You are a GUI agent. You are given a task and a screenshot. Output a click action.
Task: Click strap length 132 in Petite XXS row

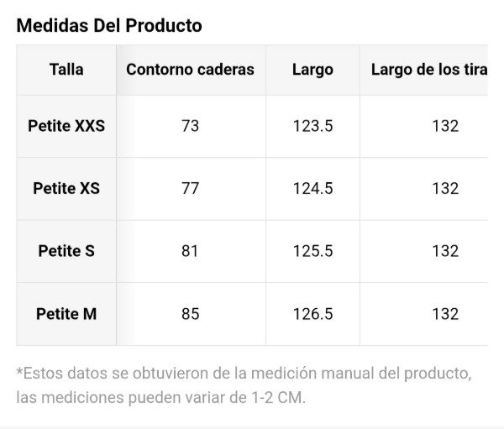[x=445, y=126]
